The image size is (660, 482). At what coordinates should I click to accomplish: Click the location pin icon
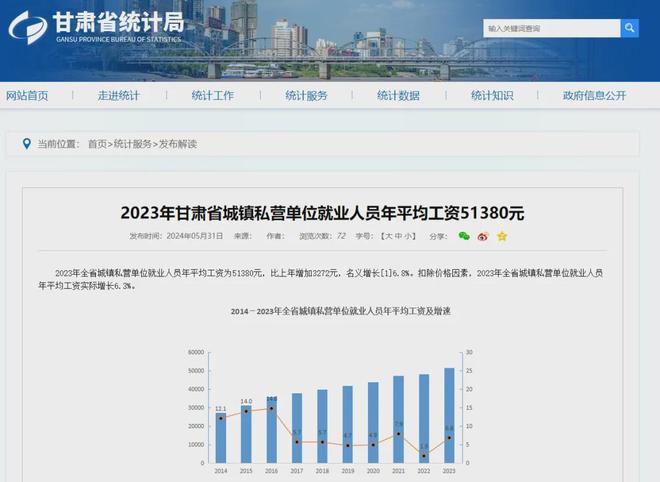(27, 144)
